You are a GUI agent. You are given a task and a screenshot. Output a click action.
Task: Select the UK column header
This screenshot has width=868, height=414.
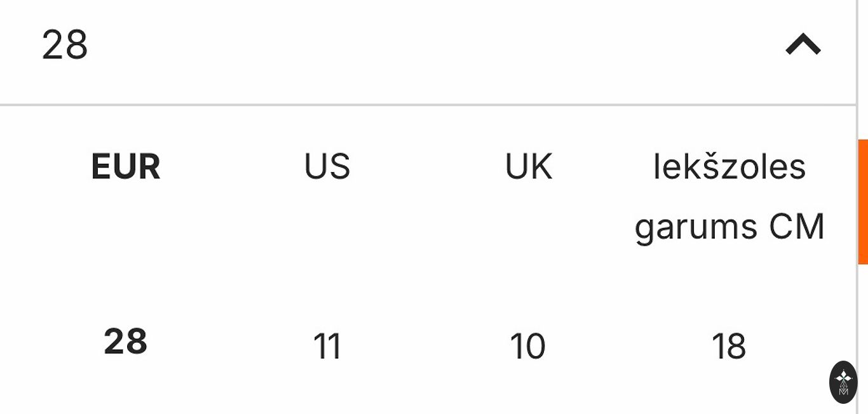(x=529, y=167)
